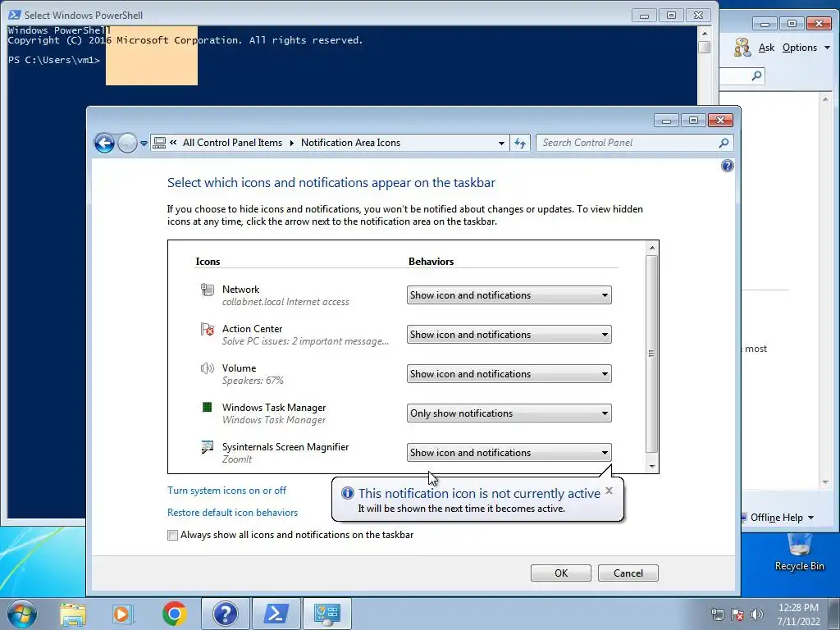Click the OK button
Image resolution: width=840 pixels, height=630 pixels.
[561, 573]
